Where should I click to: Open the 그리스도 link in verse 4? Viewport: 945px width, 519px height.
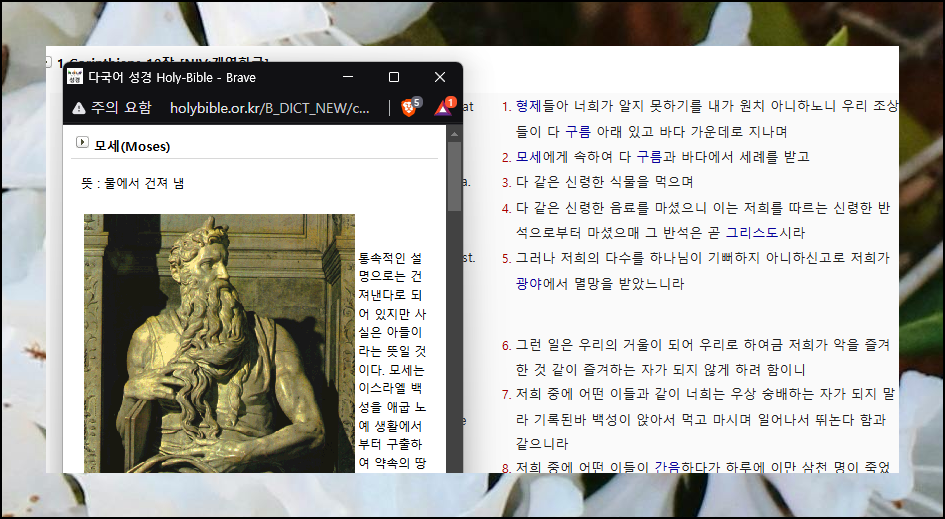coord(752,233)
